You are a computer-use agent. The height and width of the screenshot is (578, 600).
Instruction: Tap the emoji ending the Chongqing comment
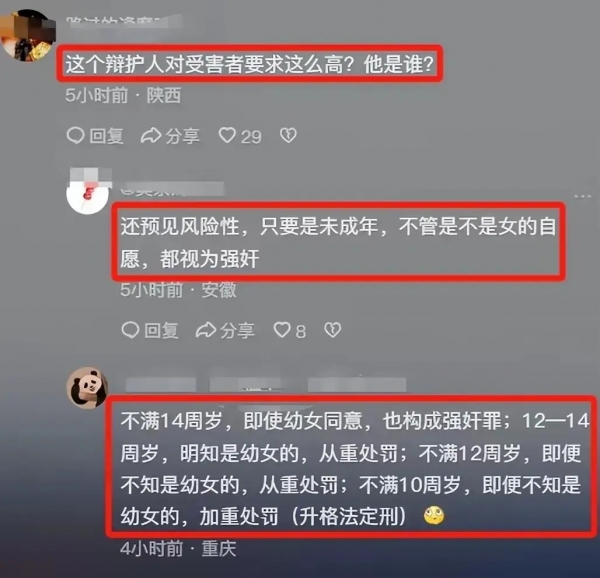(x=434, y=515)
